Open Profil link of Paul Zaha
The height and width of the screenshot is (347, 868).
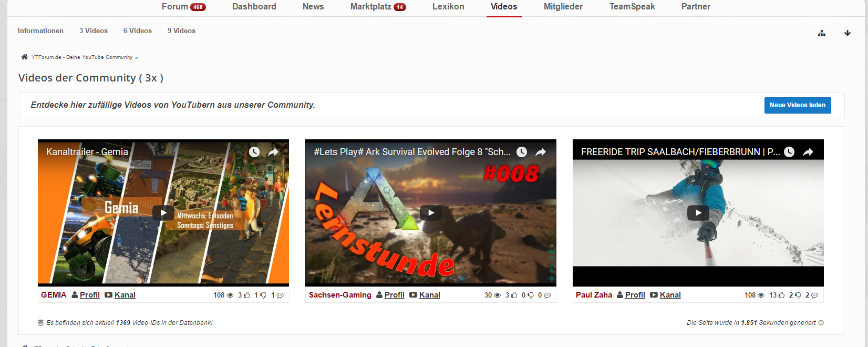(x=635, y=295)
